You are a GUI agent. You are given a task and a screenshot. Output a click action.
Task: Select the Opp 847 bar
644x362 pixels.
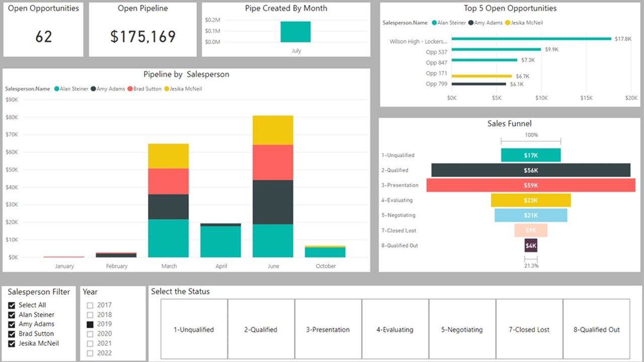485,60
